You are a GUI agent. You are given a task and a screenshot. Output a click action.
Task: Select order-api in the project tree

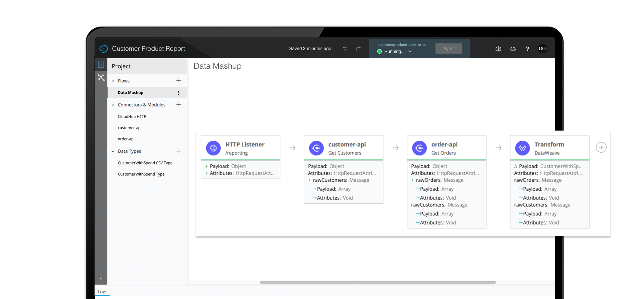point(126,139)
